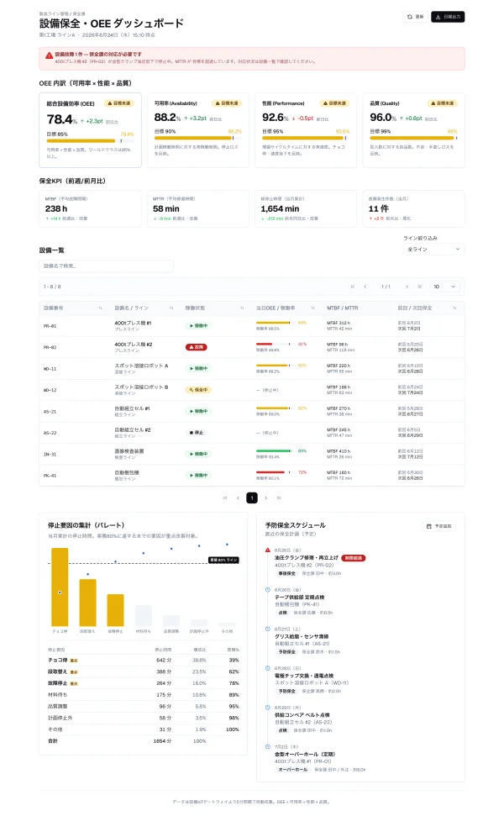Select 画像検査装置 row name
The width and height of the screenshot is (504, 816).
coord(129,451)
